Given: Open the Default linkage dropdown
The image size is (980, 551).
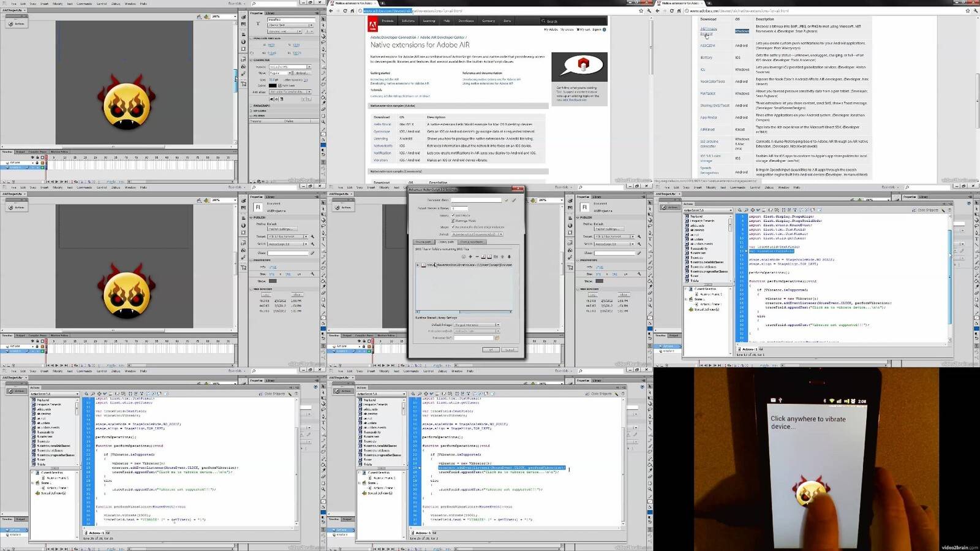Looking at the screenshot, I should (477, 325).
